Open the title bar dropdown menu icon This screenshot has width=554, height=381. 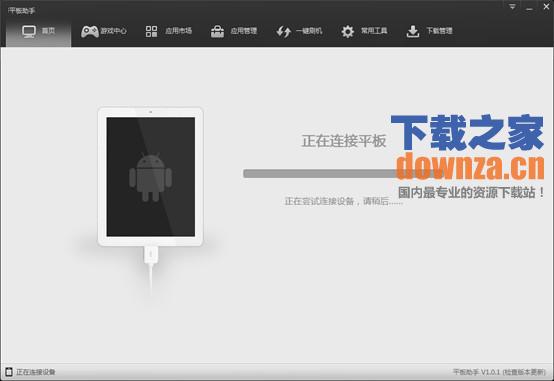512,7
